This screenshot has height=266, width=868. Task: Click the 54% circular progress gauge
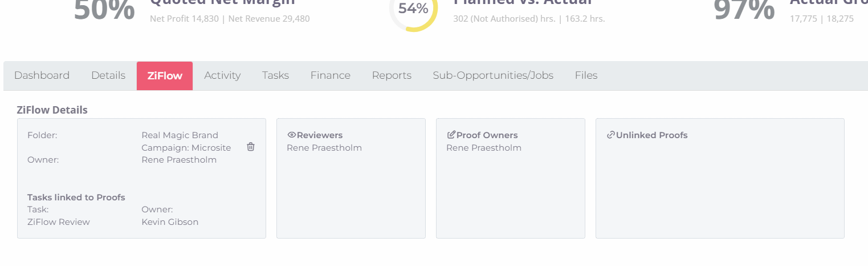(413, 10)
